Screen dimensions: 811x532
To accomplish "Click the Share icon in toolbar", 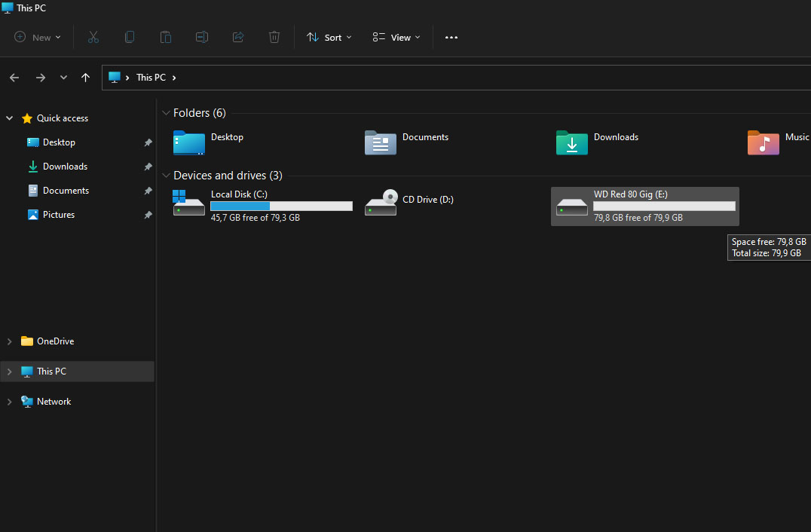I will [x=238, y=37].
